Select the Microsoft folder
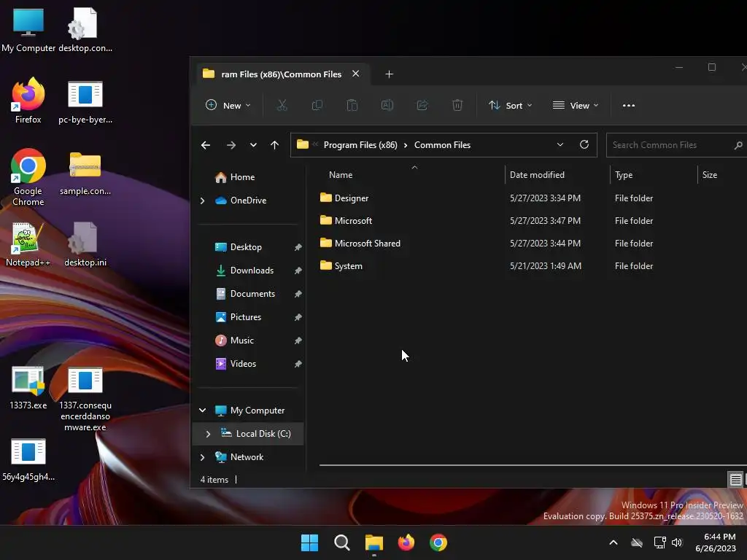The height and width of the screenshot is (560, 747). click(353, 221)
